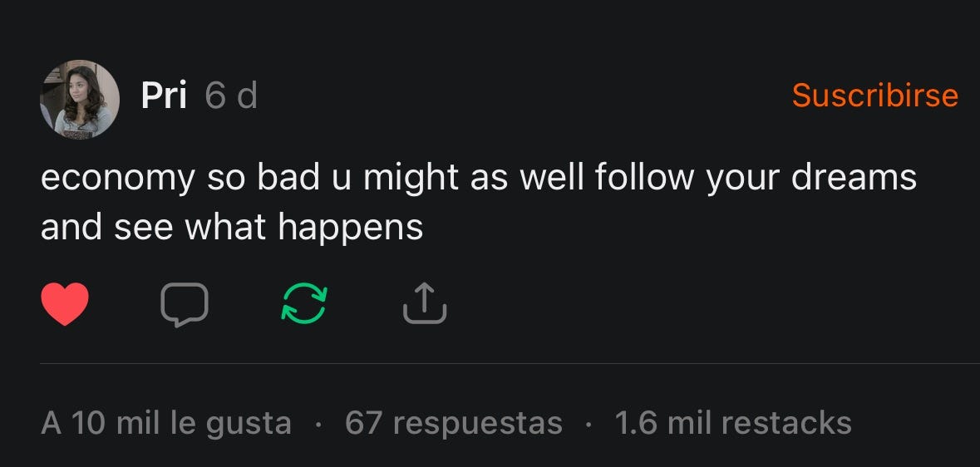Open replies with the speech bubble icon
This screenshot has width=980, height=467.
(x=184, y=304)
